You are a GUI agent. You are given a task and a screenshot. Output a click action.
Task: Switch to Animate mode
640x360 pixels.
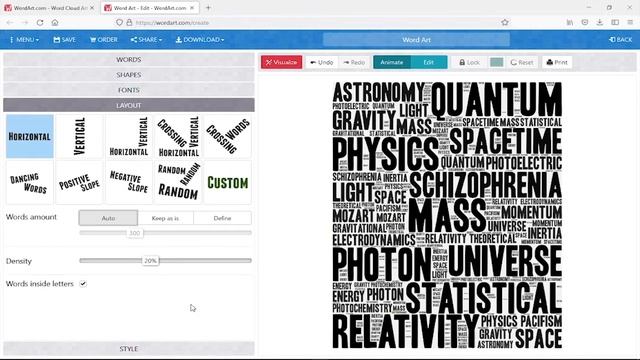pos(392,62)
